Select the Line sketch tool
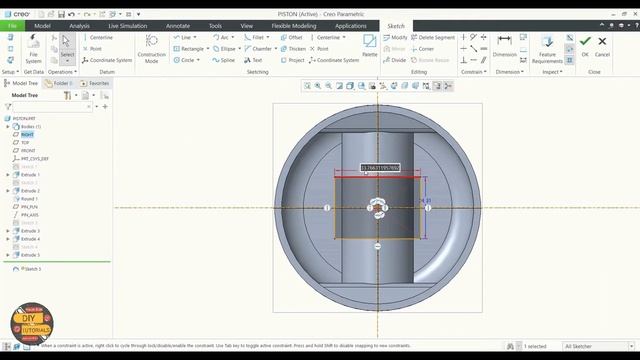 tap(182, 37)
